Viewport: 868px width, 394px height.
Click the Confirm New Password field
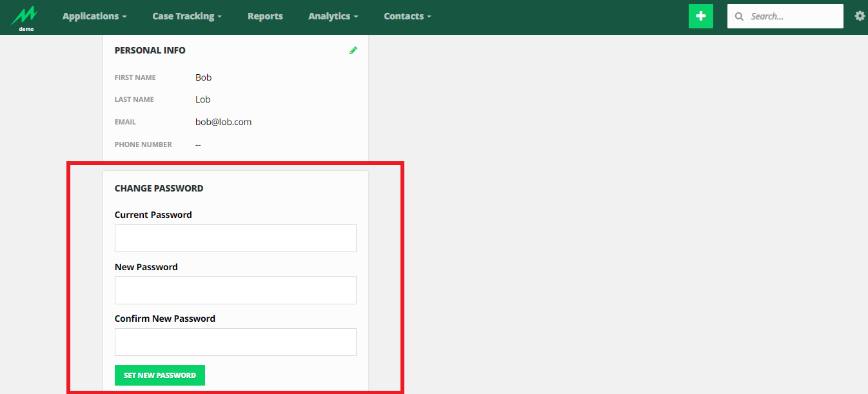[x=235, y=342]
